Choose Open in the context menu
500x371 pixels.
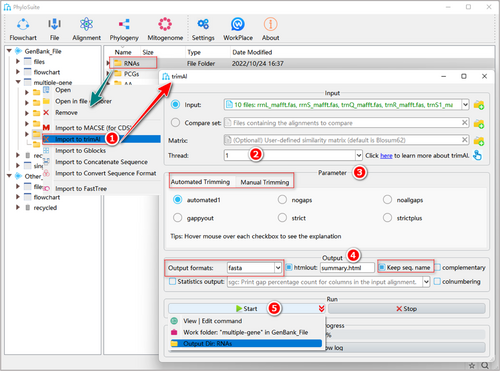click(x=63, y=90)
